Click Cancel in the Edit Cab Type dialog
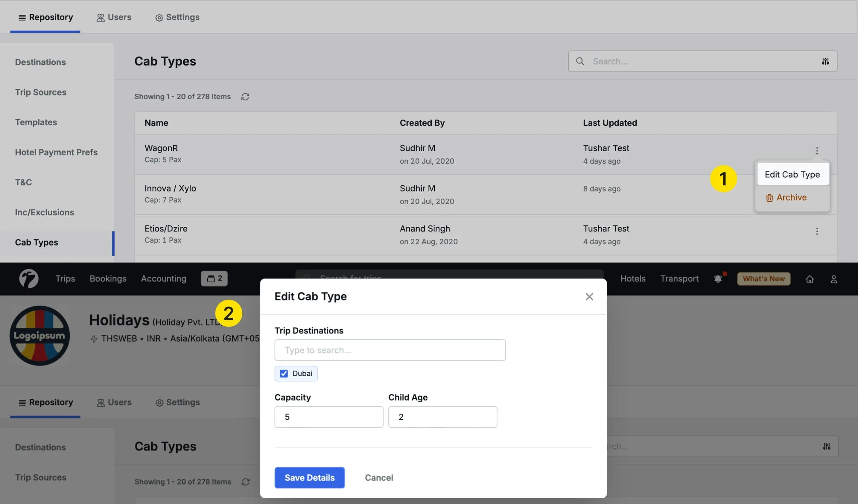 379,478
